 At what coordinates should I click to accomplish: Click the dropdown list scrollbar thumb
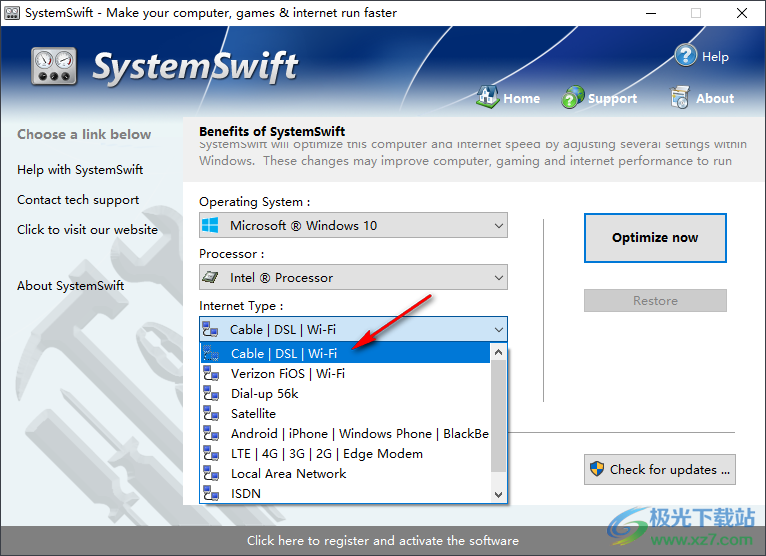pyautogui.click(x=498, y=416)
